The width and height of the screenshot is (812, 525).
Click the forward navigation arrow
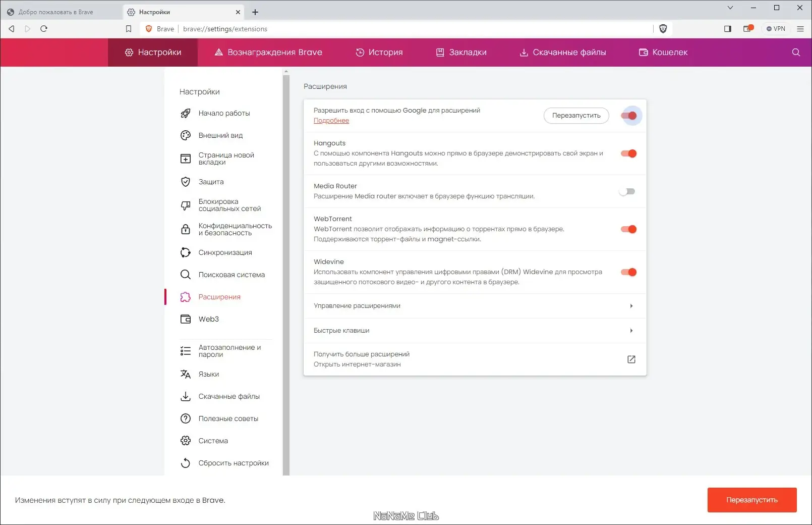pos(28,29)
